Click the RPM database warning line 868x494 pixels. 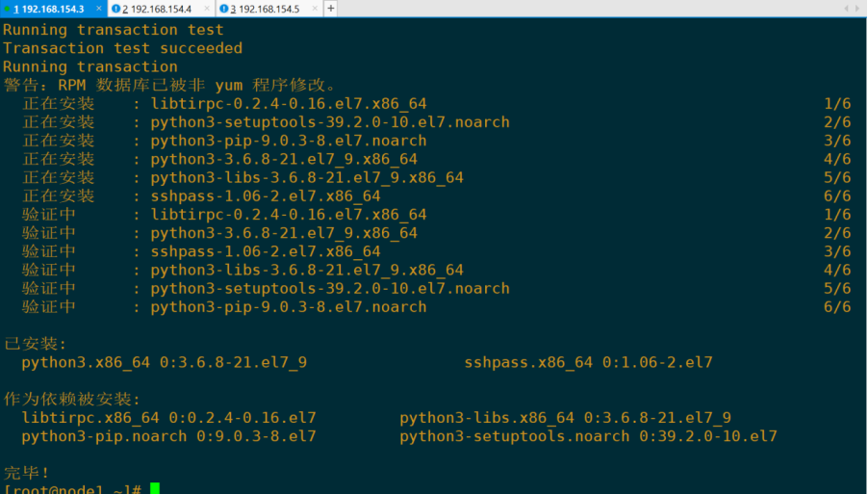coord(170,86)
